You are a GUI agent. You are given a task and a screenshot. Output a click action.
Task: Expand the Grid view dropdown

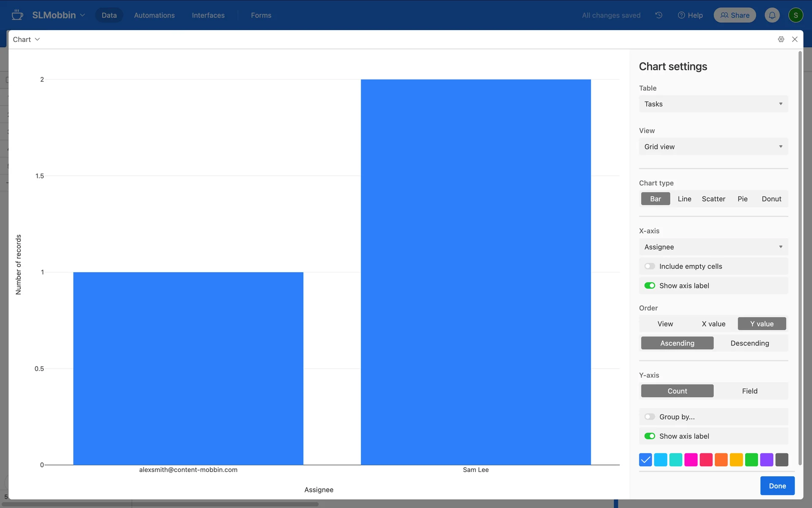pyautogui.click(x=713, y=147)
